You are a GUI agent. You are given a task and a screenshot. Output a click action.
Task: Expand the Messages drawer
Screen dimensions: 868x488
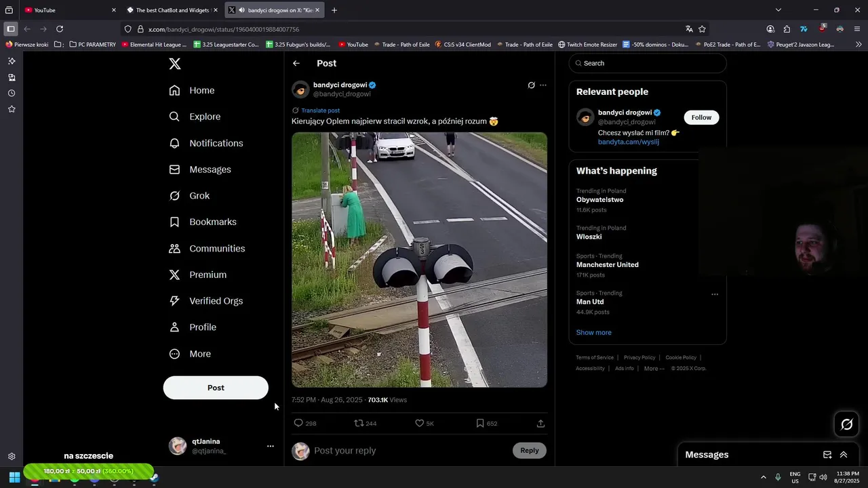(844, 455)
